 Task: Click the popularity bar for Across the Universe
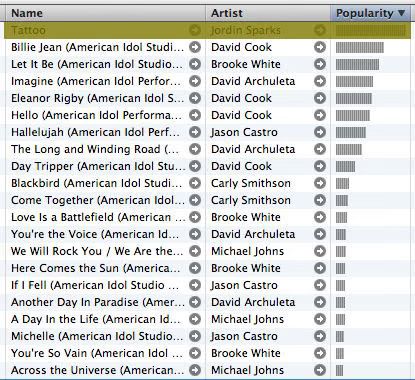tap(339, 370)
